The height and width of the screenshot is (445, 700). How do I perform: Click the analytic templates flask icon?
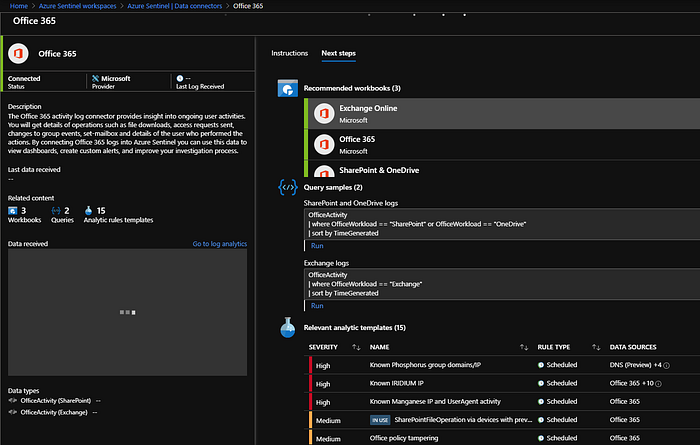coord(288,328)
